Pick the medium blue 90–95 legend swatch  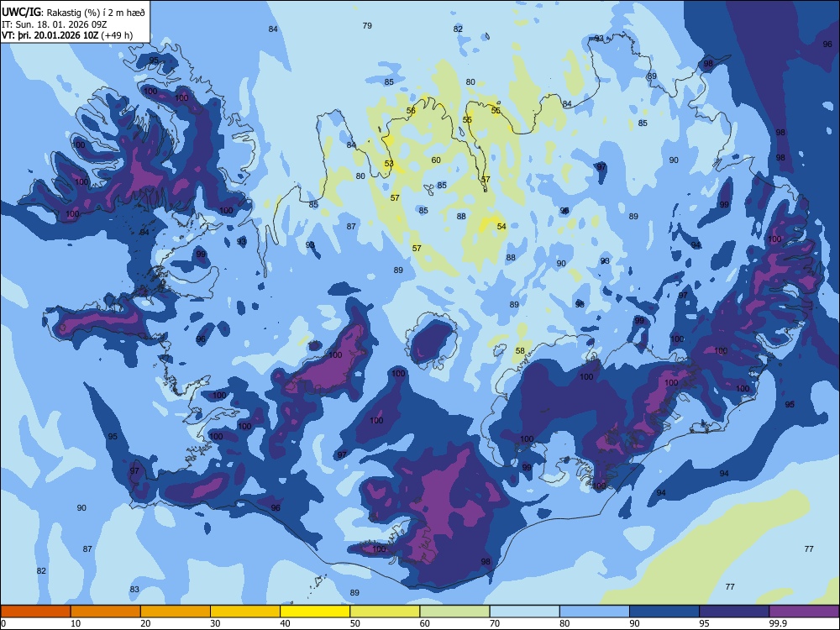coord(664,612)
